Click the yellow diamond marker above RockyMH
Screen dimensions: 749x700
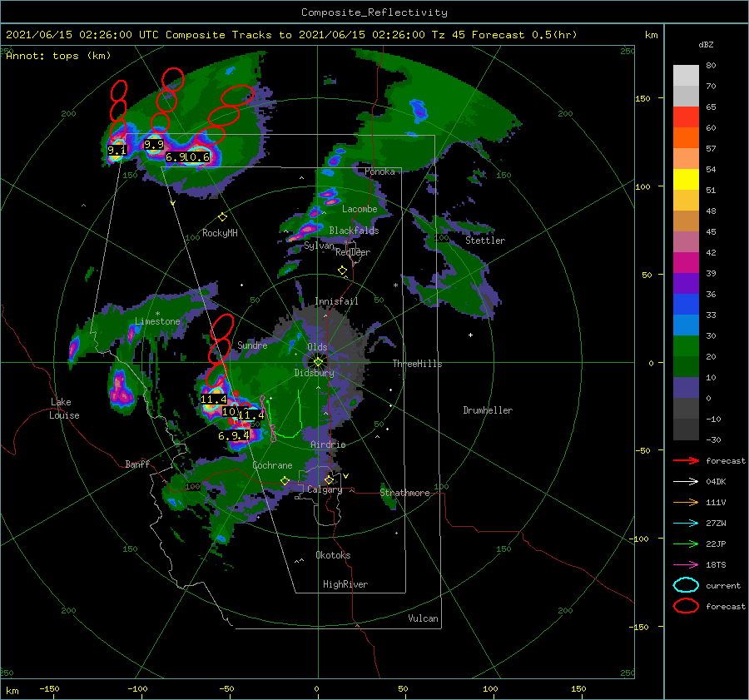click(222, 217)
